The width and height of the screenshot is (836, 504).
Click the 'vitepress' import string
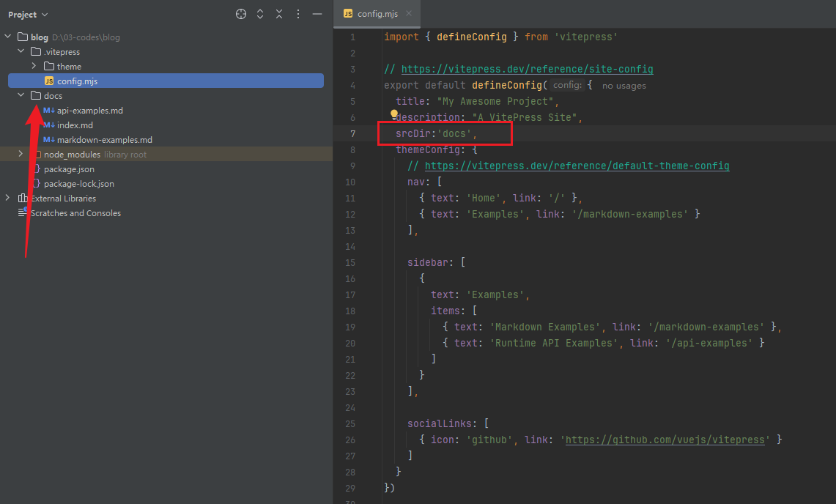(585, 37)
